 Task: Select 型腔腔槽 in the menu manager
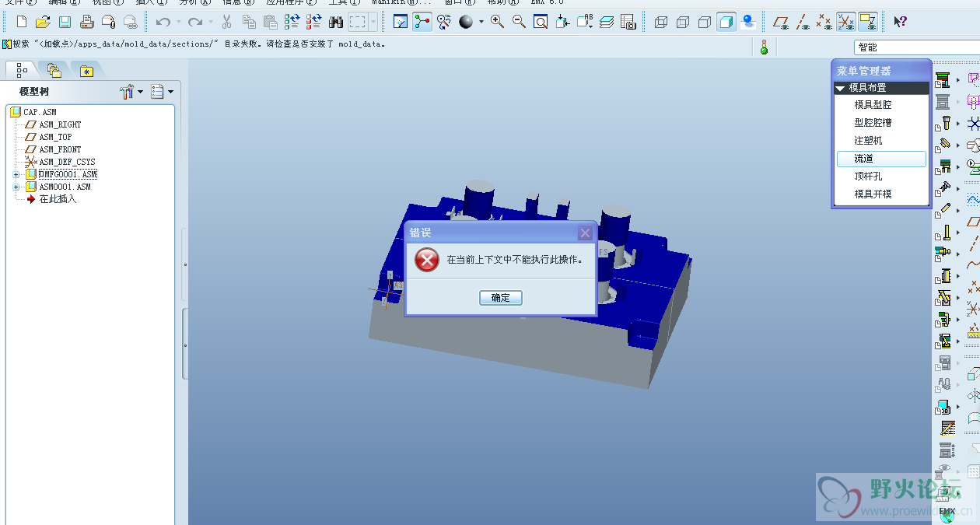(x=873, y=123)
